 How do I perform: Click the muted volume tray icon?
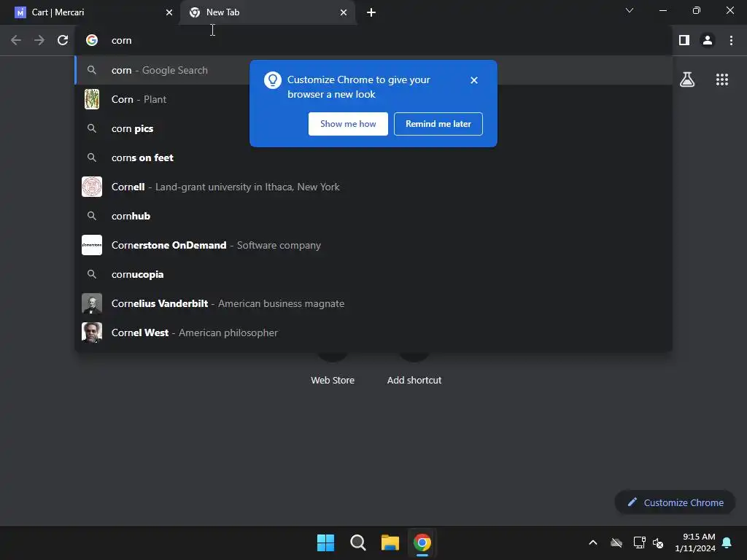point(658,542)
